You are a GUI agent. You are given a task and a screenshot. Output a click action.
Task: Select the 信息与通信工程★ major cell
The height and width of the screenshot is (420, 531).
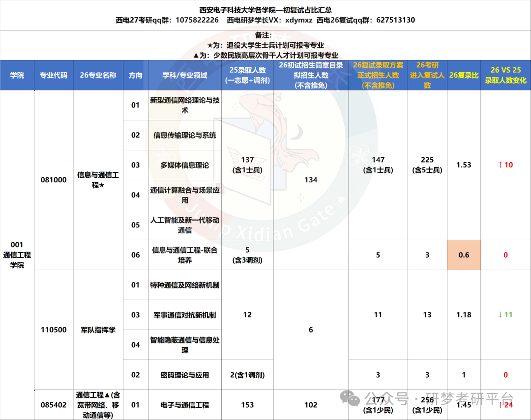[98, 180]
